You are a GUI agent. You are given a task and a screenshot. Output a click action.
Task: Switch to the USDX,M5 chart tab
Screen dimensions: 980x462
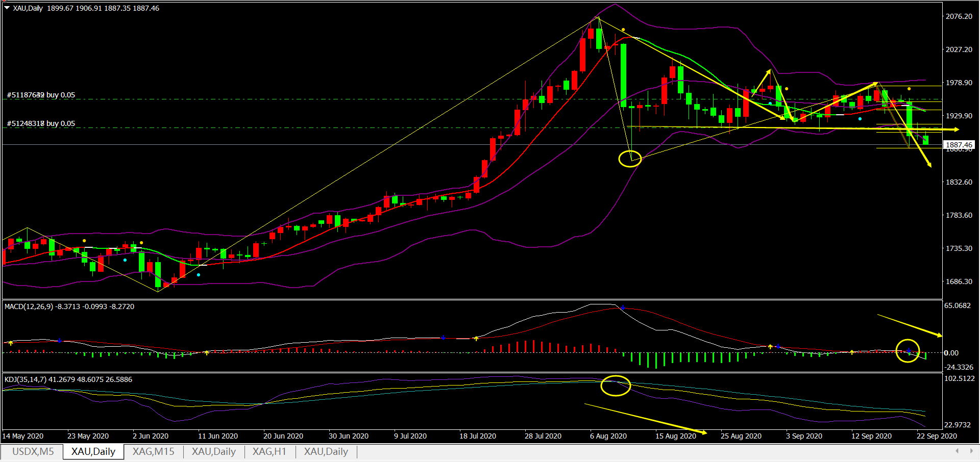click(x=33, y=452)
